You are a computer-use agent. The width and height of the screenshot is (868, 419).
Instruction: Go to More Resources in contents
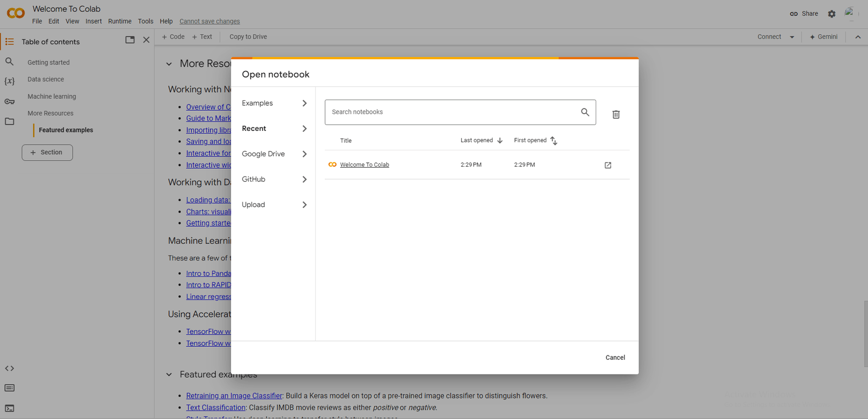[50, 113]
